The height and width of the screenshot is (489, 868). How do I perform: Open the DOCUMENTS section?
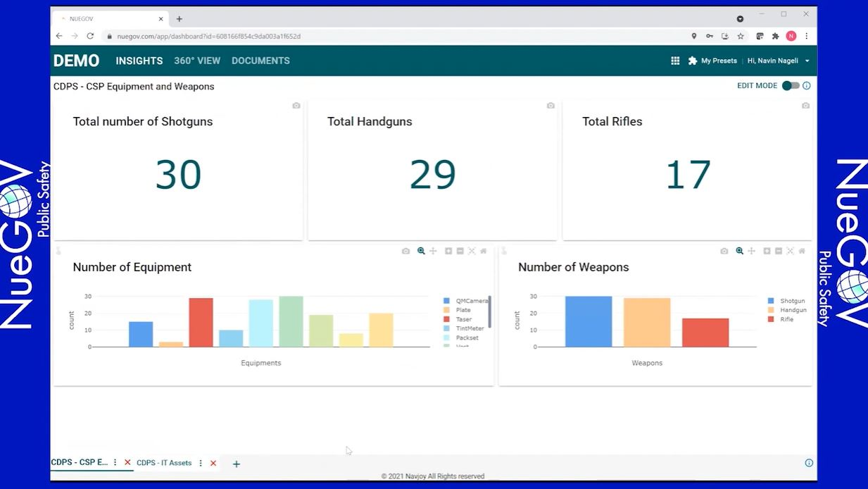260,61
